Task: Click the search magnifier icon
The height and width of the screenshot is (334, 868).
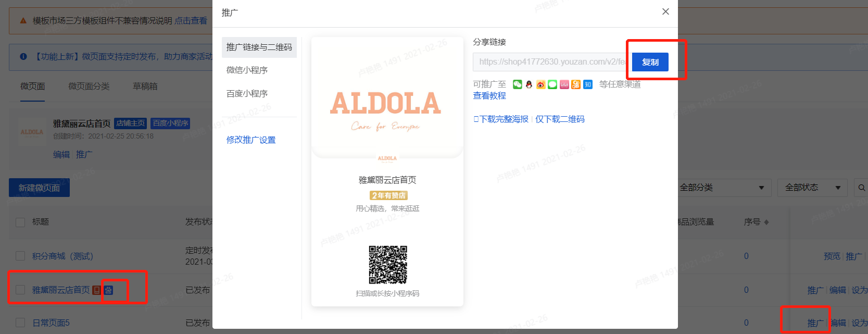Action: pos(862,188)
